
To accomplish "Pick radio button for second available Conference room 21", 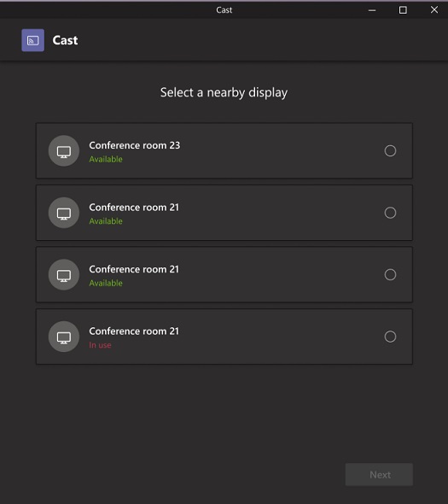I will pyautogui.click(x=390, y=274).
